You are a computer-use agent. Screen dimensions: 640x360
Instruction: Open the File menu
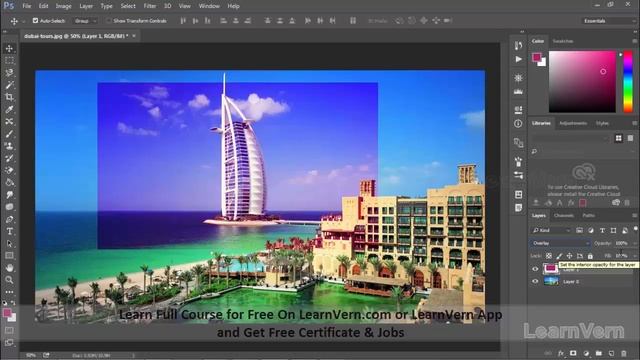point(27,6)
